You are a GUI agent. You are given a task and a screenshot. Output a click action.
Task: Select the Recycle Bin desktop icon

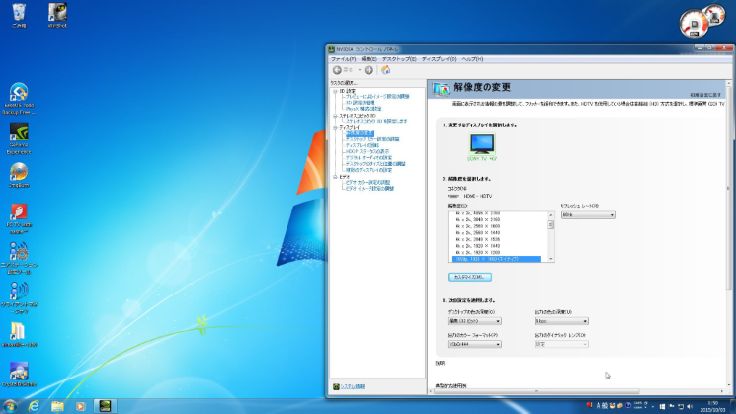[19, 15]
